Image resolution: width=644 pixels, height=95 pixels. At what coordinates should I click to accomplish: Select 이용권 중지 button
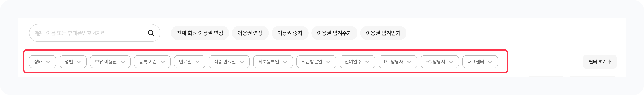pyautogui.click(x=290, y=33)
